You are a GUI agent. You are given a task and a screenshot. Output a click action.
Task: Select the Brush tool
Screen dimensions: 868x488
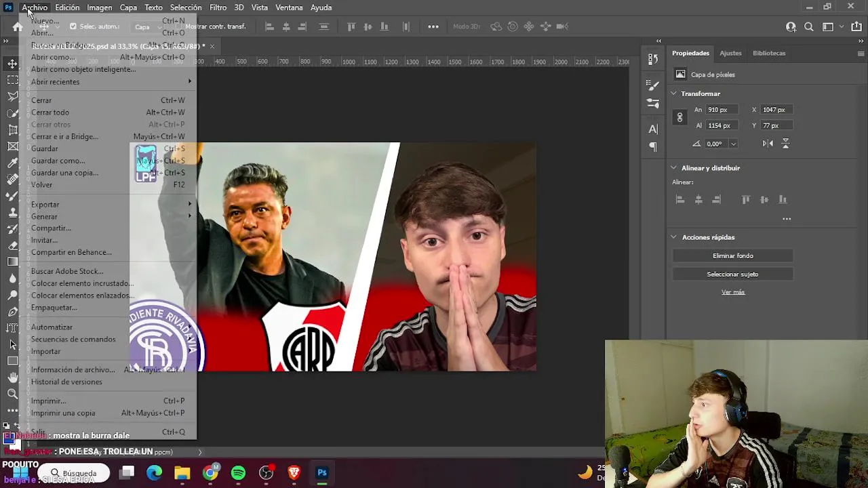[13, 196]
